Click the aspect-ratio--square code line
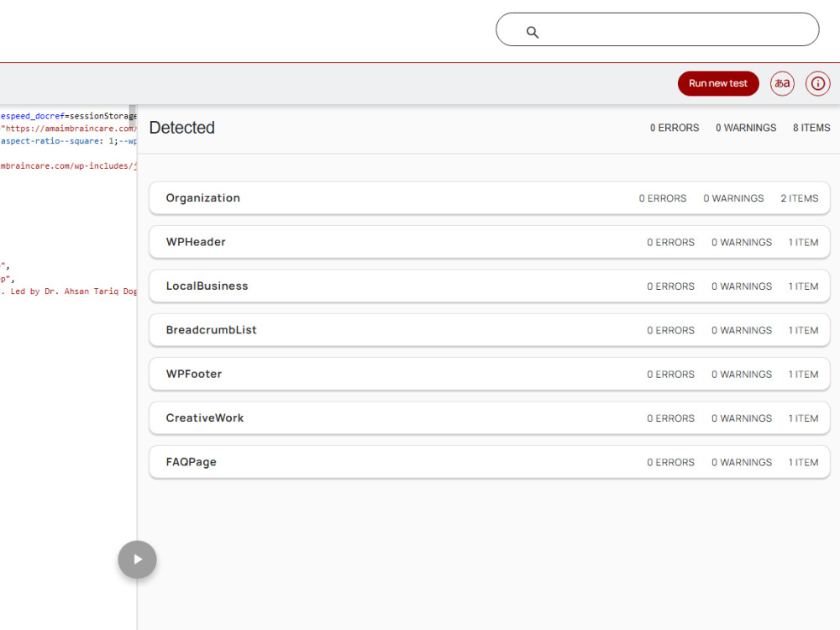Screen dimensions: 840x630 point(69,141)
